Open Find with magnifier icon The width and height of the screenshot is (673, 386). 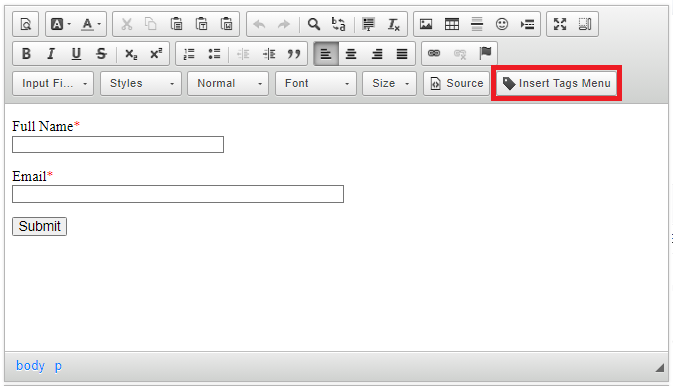(314, 24)
